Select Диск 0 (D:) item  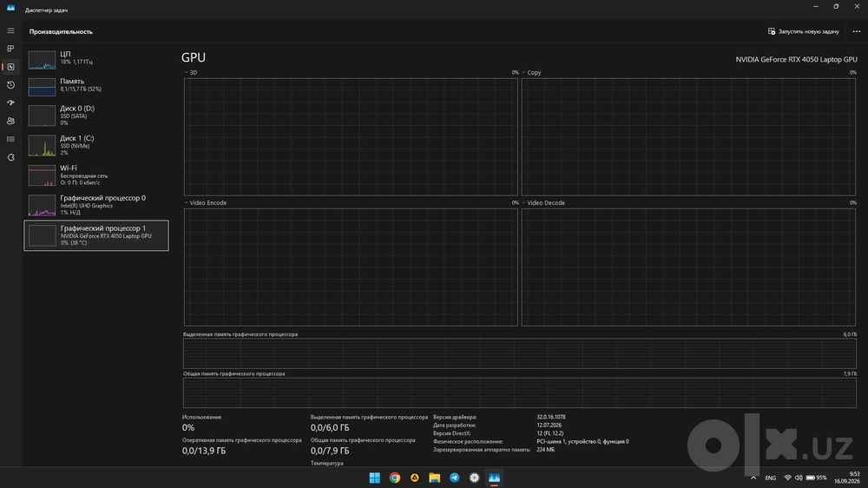pyautogui.click(x=96, y=115)
